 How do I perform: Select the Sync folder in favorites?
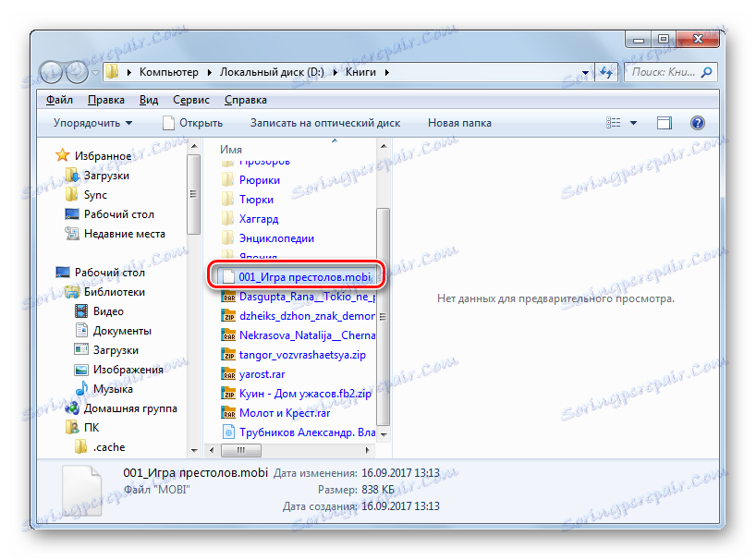[x=95, y=195]
